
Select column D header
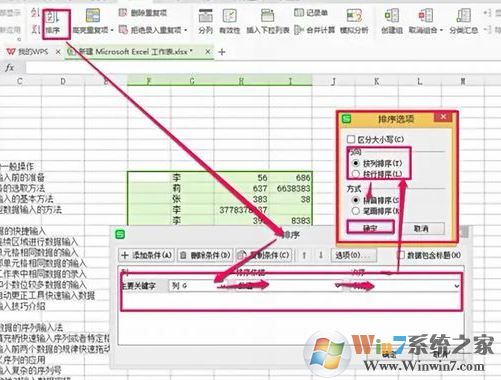point(63,81)
